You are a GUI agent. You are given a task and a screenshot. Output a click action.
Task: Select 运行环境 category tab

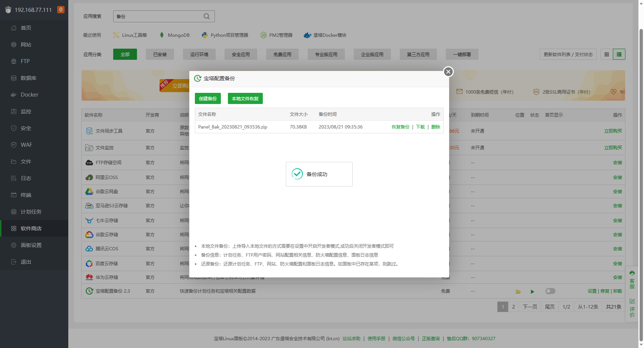(x=199, y=54)
